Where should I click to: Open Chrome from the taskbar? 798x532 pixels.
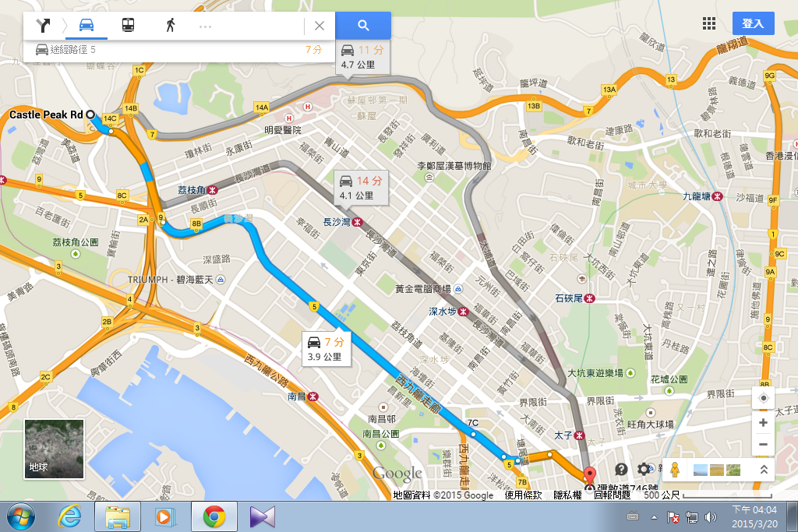pyautogui.click(x=214, y=516)
